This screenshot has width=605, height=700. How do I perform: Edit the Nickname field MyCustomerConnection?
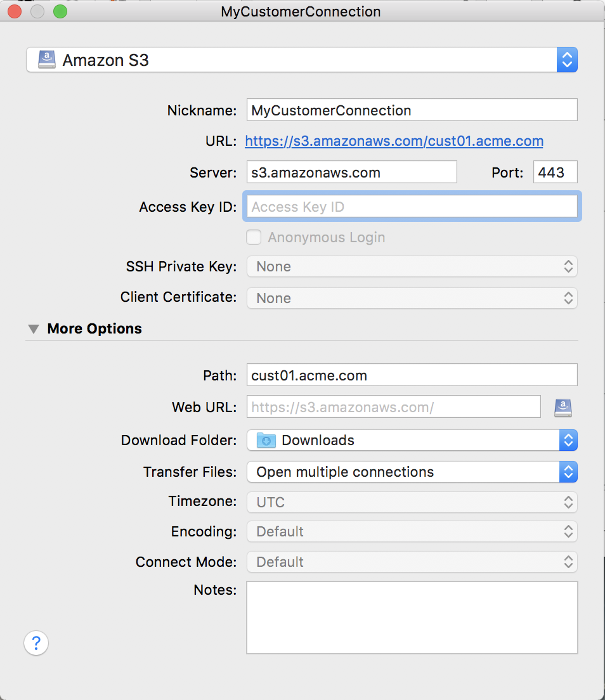coord(412,110)
